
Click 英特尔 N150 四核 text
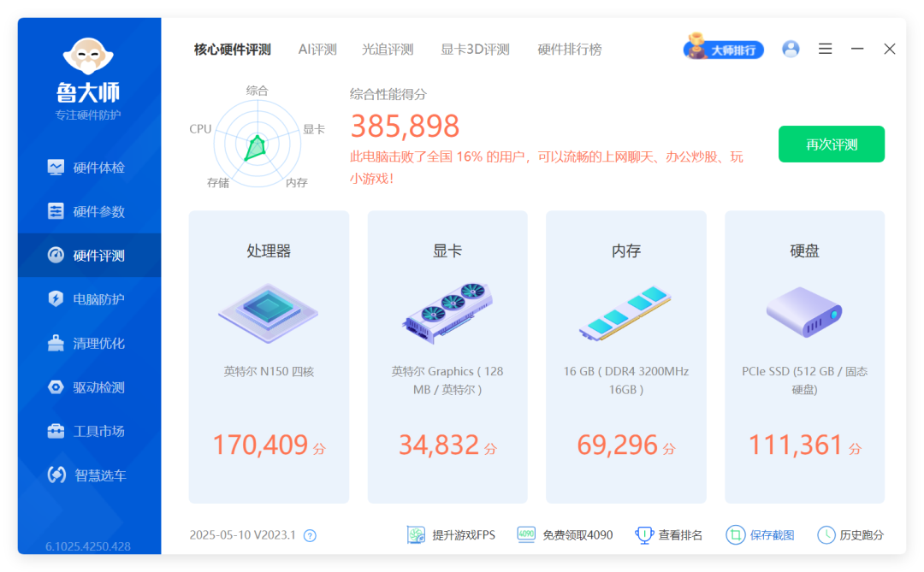[x=269, y=372]
